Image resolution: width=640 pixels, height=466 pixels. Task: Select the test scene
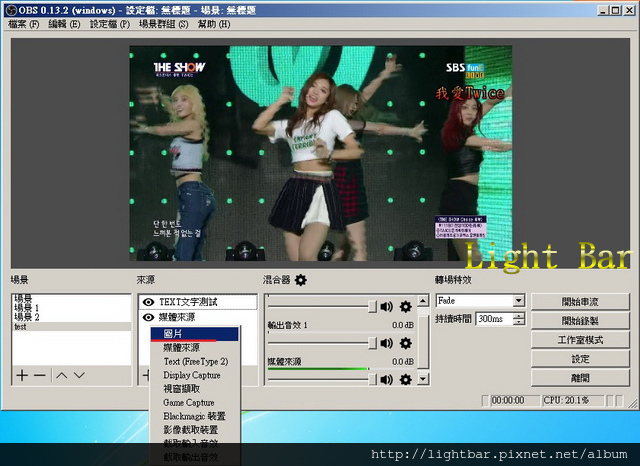(x=71, y=326)
